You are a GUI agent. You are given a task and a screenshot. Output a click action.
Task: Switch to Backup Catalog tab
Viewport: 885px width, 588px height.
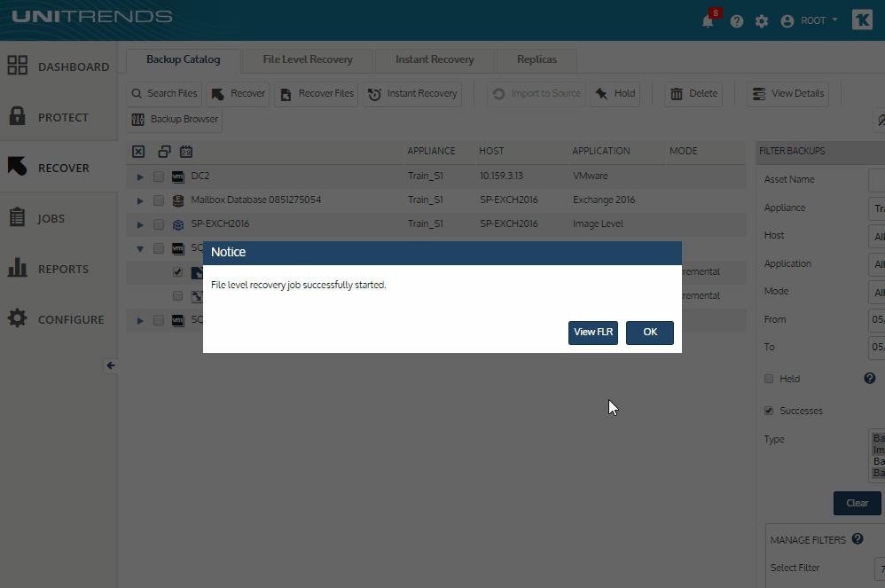tap(184, 59)
